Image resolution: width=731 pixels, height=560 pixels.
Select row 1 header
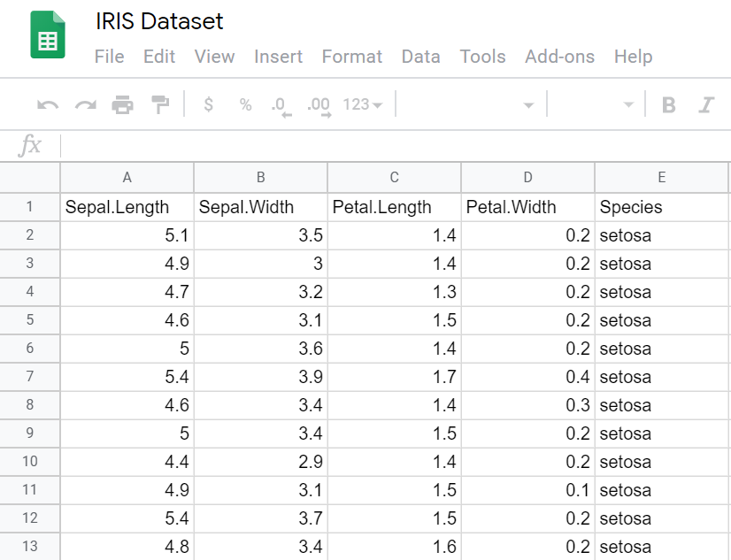pyautogui.click(x=30, y=207)
